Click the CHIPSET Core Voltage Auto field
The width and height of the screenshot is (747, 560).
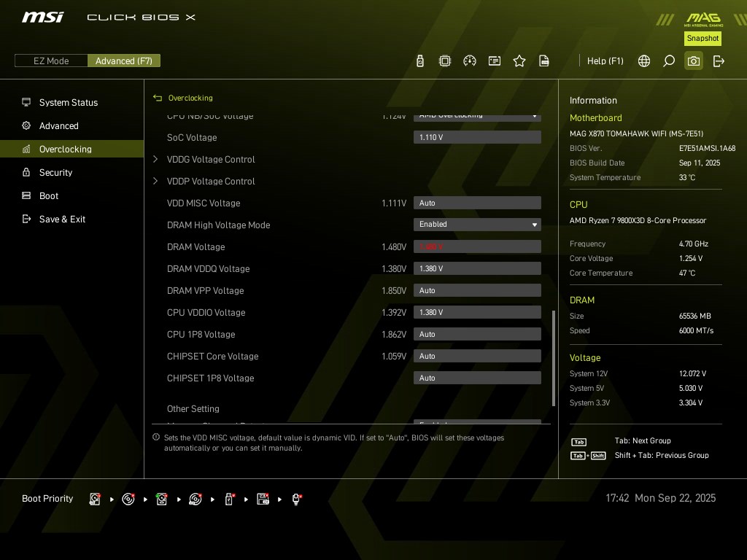pyautogui.click(x=477, y=356)
